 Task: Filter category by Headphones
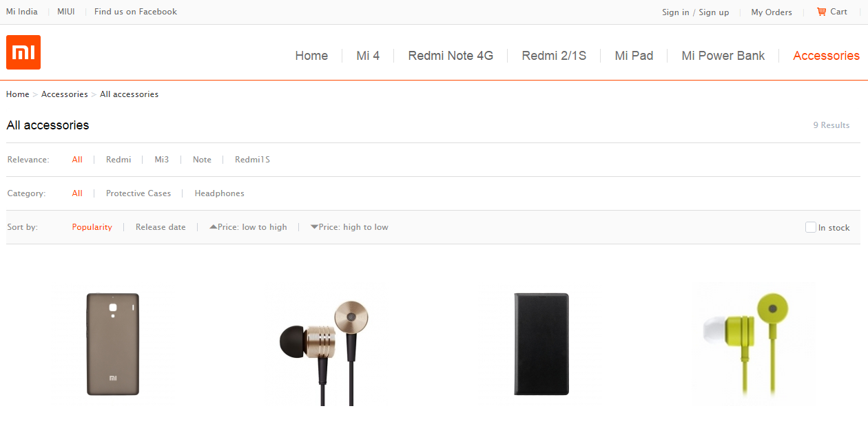[x=219, y=193]
